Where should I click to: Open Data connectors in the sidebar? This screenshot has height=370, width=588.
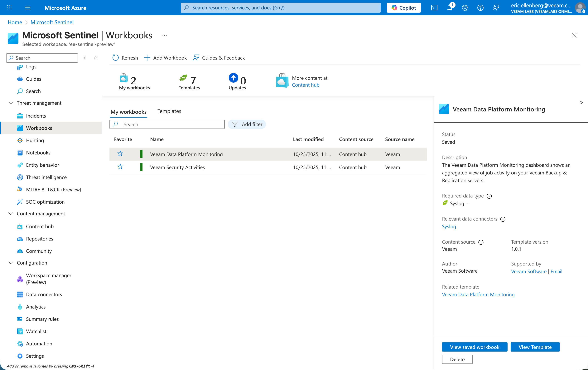pos(44,294)
